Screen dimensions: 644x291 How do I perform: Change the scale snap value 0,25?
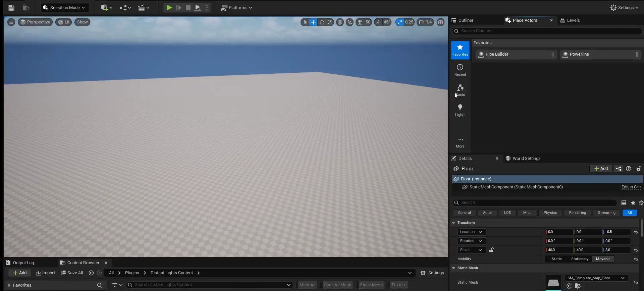[x=409, y=22]
